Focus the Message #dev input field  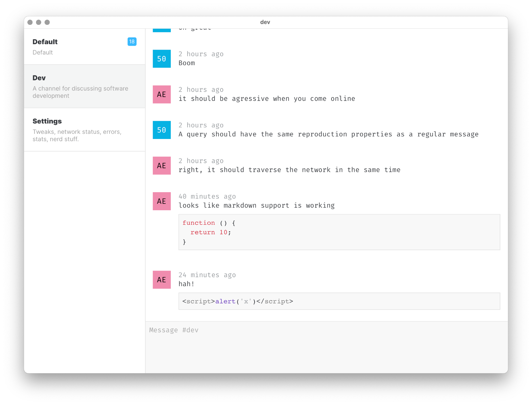coord(326,347)
